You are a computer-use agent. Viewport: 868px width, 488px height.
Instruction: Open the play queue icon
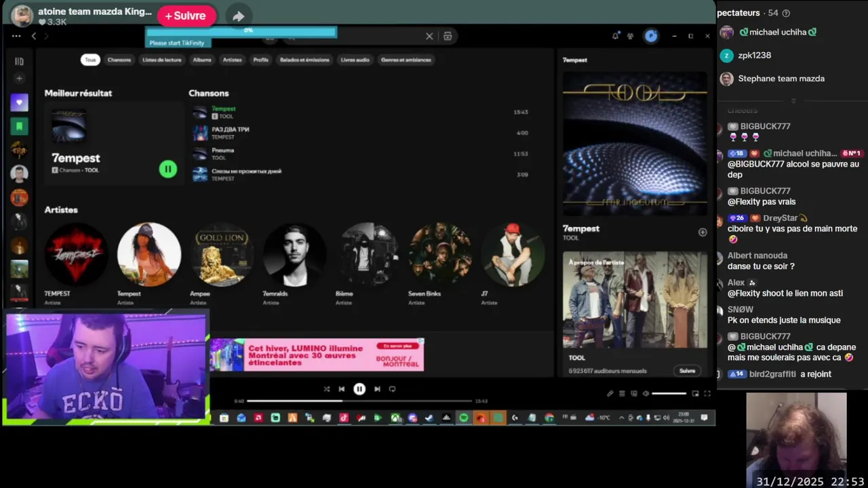pos(622,393)
